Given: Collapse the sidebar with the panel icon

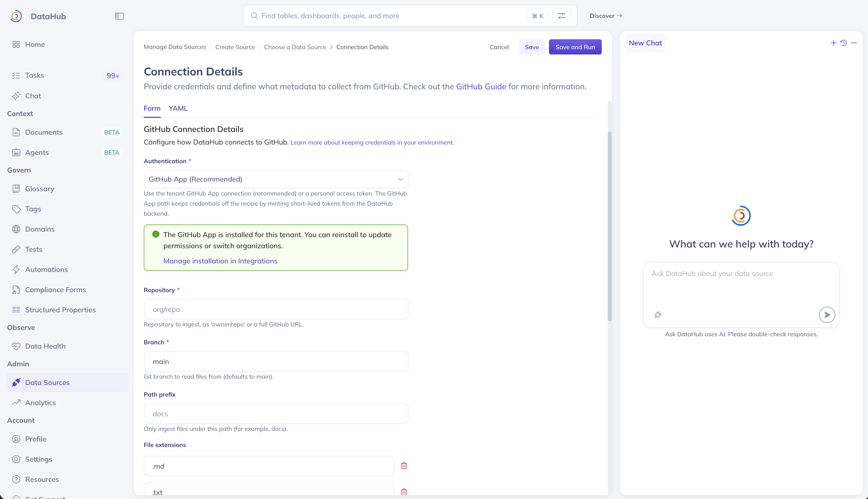Looking at the screenshot, I should [119, 16].
